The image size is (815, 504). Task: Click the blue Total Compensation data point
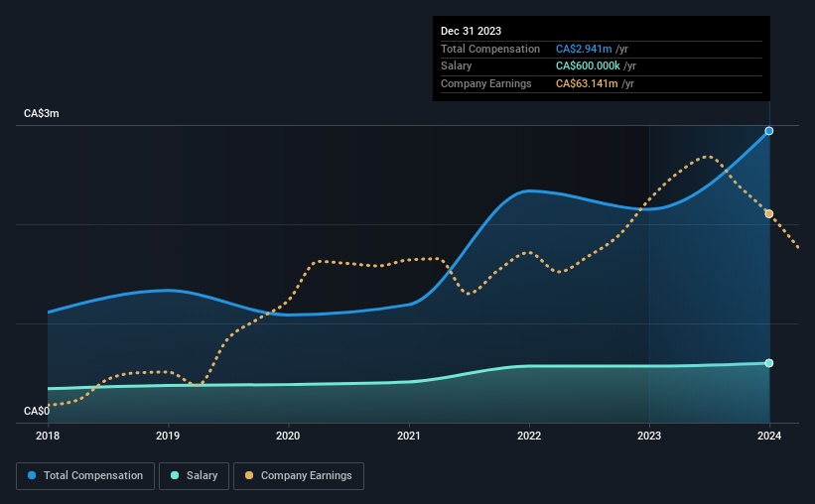pos(769,131)
